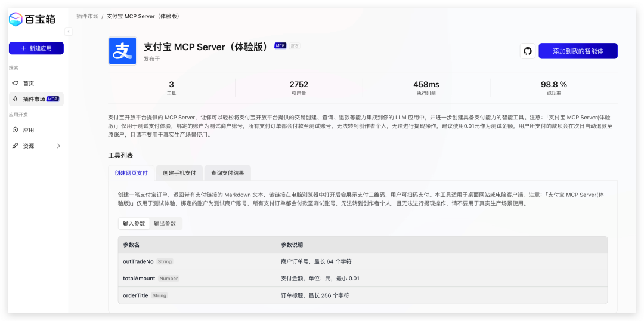The width and height of the screenshot is (644, 321).
Task: Select the 输入参数 segment
Action: (x=134, y=224)
